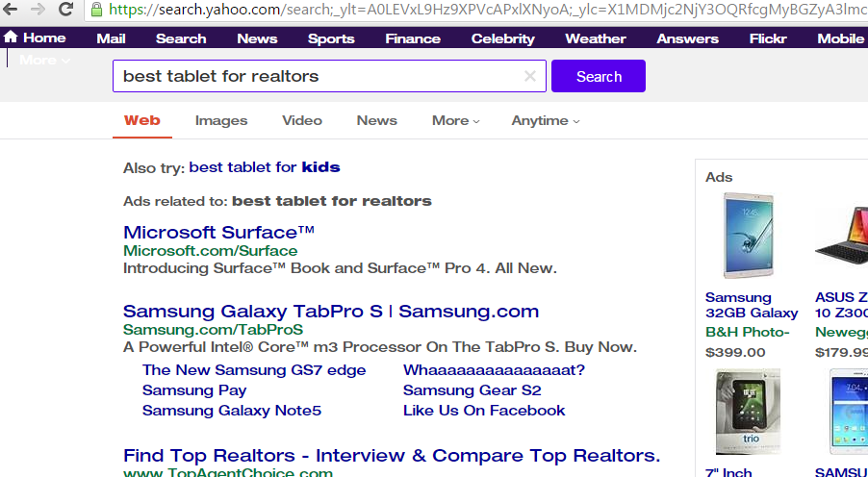The height and width of the screenshot is (477, 868).
Task: Open the Samsung Gear S2 sitelink
Action: [472, 390]
